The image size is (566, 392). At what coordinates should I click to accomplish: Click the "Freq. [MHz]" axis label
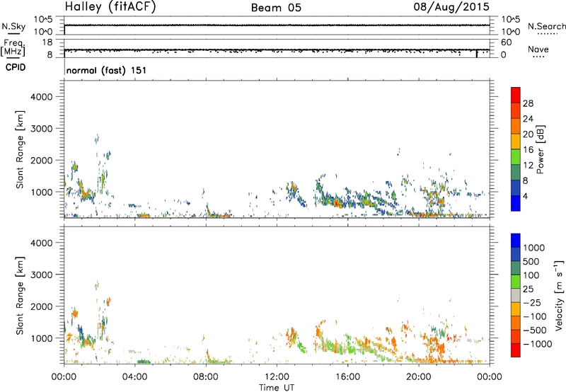click(13, 47)
